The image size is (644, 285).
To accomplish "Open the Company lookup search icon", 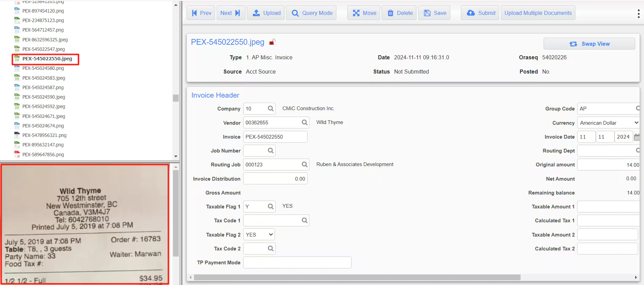I will click(271, 109).
